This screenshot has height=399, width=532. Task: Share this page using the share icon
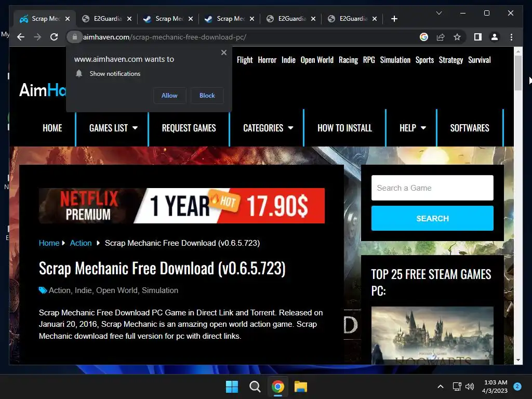pyautogui.click(x=441, y=37)
